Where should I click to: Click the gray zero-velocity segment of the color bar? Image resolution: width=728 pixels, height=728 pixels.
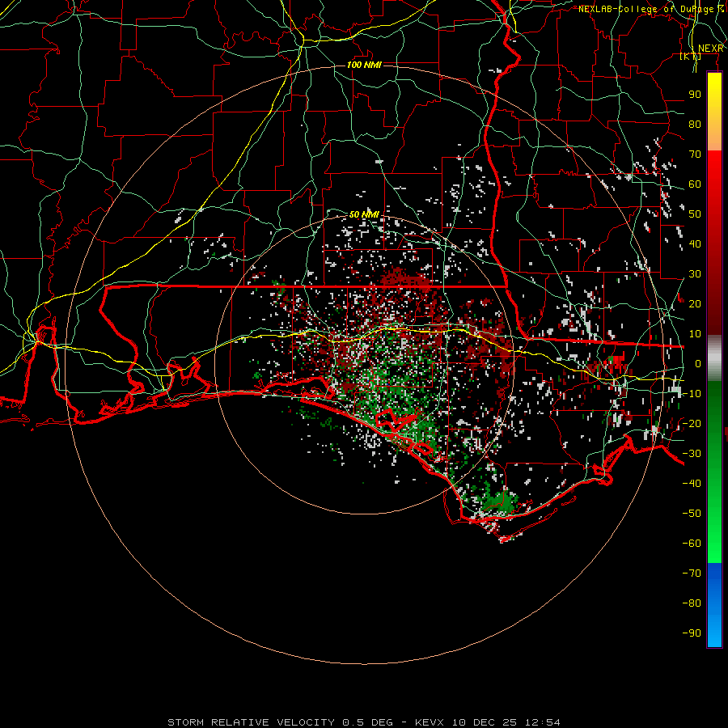pyautogui.click(x=714, y=358)
